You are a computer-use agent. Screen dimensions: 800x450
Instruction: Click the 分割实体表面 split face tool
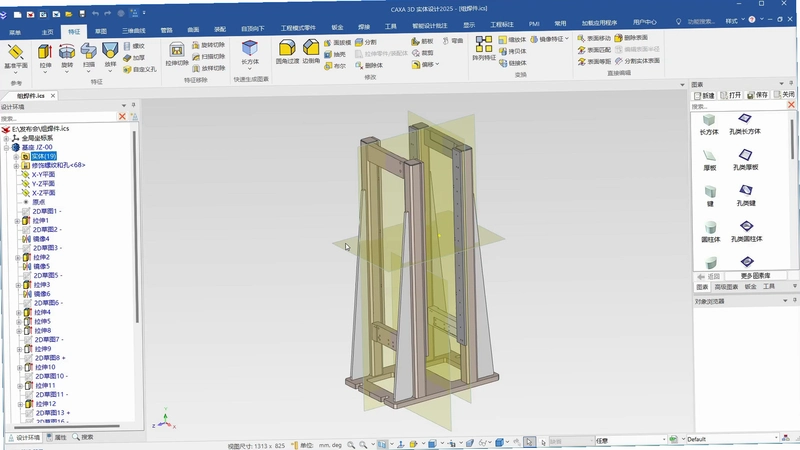pyautogui.click(x=637, y=61)
